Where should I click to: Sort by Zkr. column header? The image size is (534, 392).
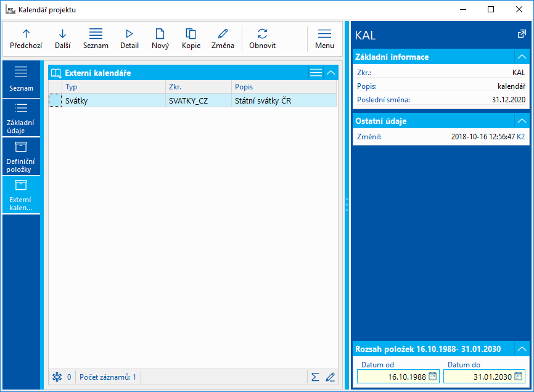coord(199,87)
